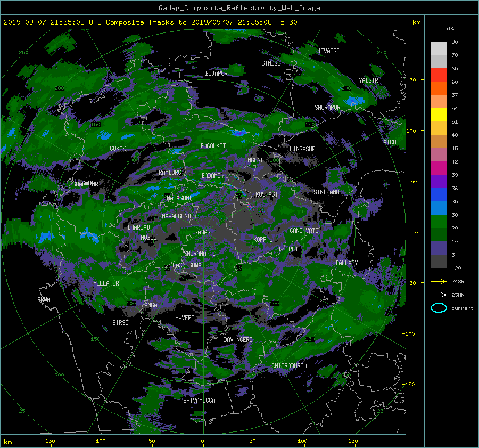This screenshot has height=448, width=479.
Task: Click the BAGALKOT city label
Action: click(213, 146)
